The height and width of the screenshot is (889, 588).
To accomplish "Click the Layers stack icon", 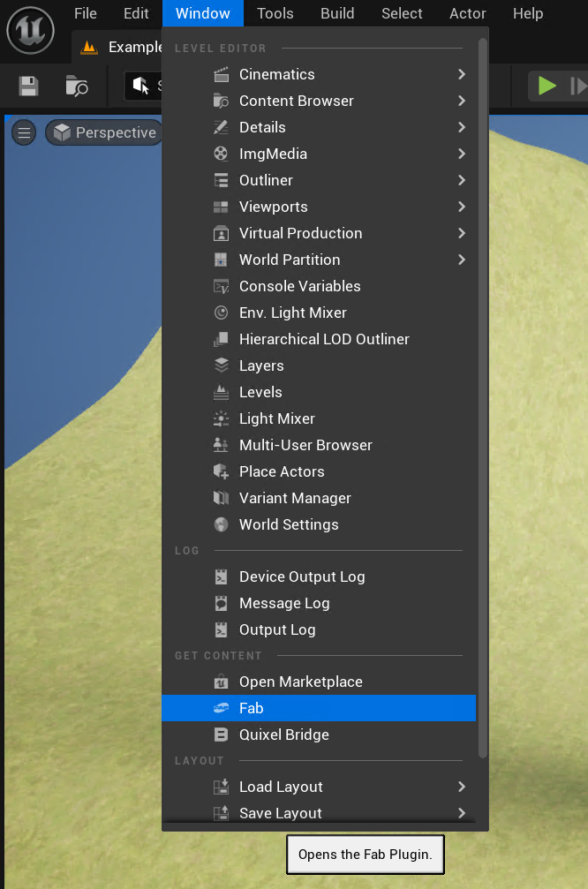I will click(x=221, y=365).
